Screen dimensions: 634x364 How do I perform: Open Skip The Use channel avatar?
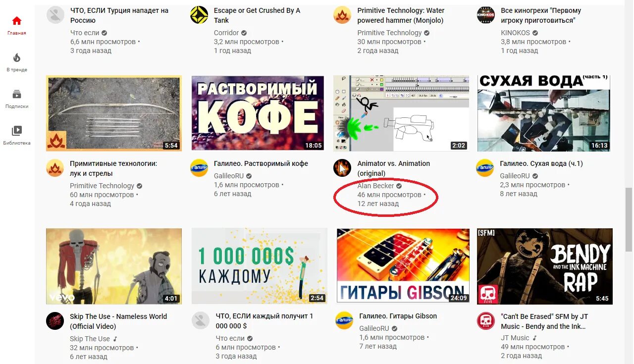(55, 321)
